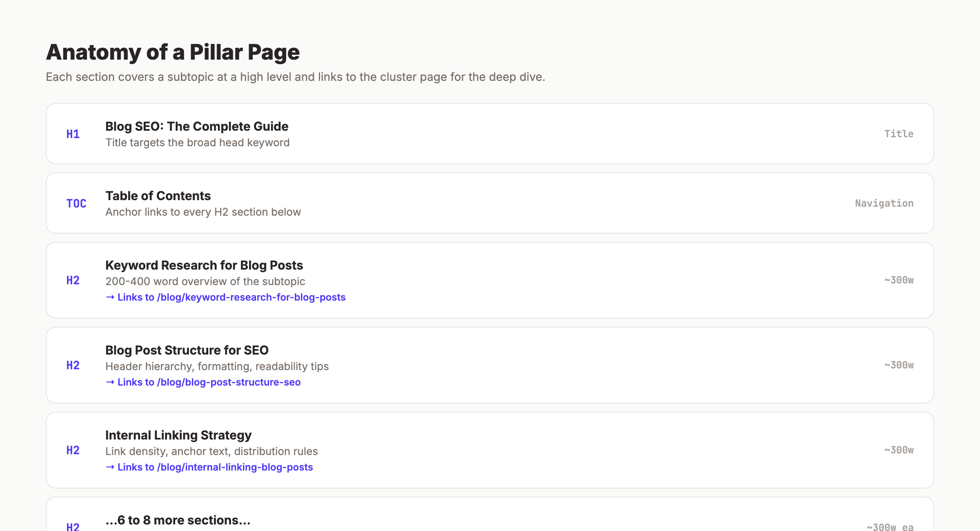Open the /blog/blog-post-structure-seo link
Screen dimensions: 980x531
click(208, 382)
